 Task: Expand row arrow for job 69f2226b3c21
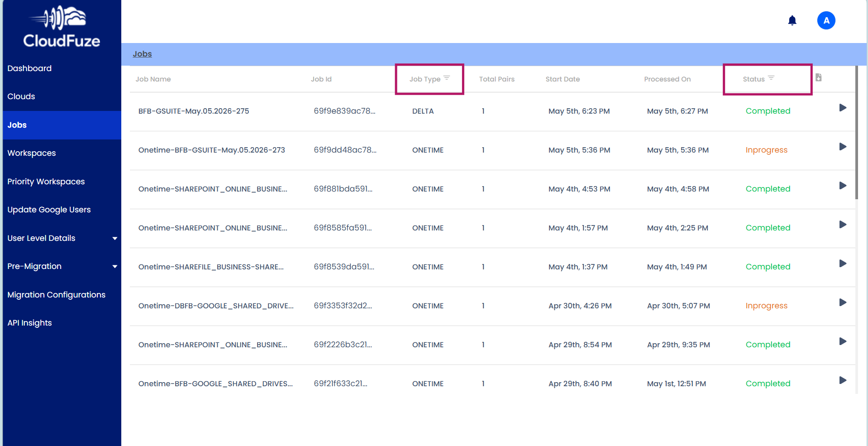click(x=843, y=341)
